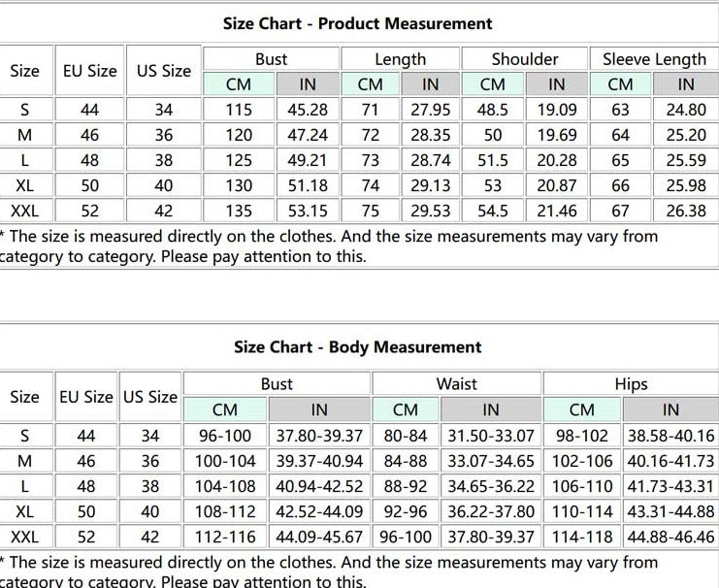This screenshot has width=719, height=588.
Task: Click the 33.07-34.65 waist inches cell
Action: click(x=491, y=461)
